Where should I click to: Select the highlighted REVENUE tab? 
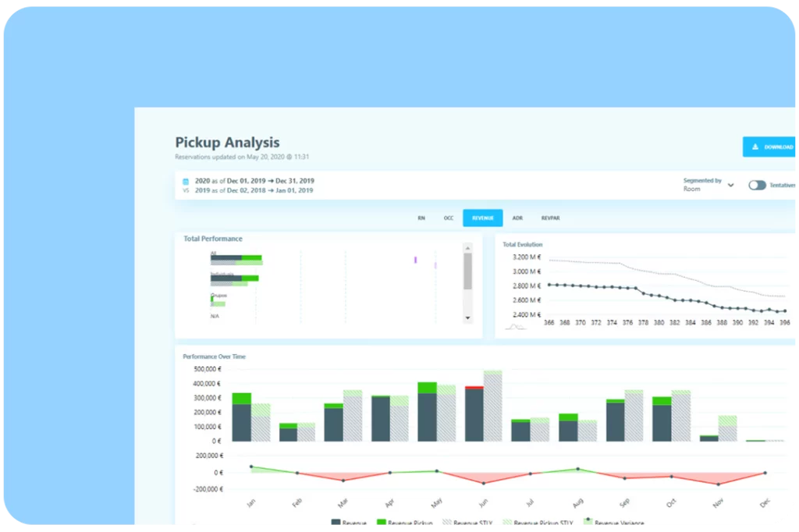[x=482, y=218]
